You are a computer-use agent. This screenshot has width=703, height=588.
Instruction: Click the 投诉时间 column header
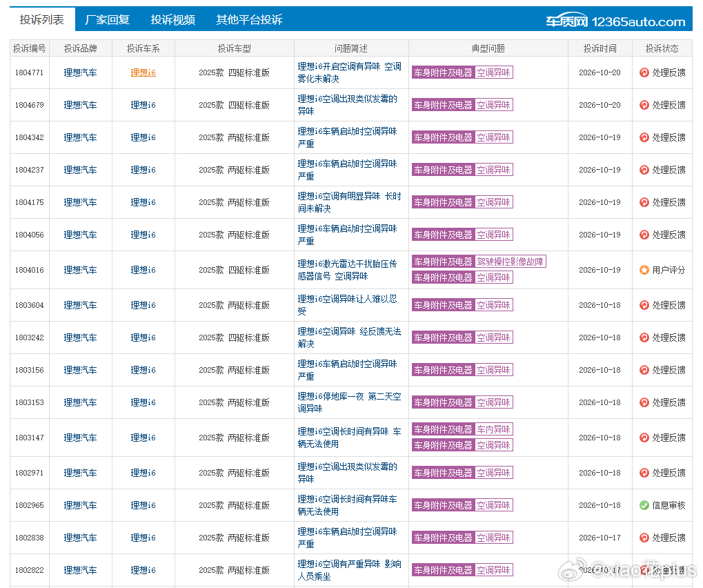[600, 48]
